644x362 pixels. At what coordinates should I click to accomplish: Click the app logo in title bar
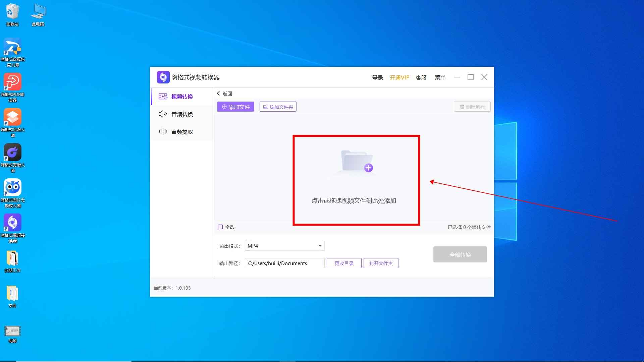coord(163,77)
